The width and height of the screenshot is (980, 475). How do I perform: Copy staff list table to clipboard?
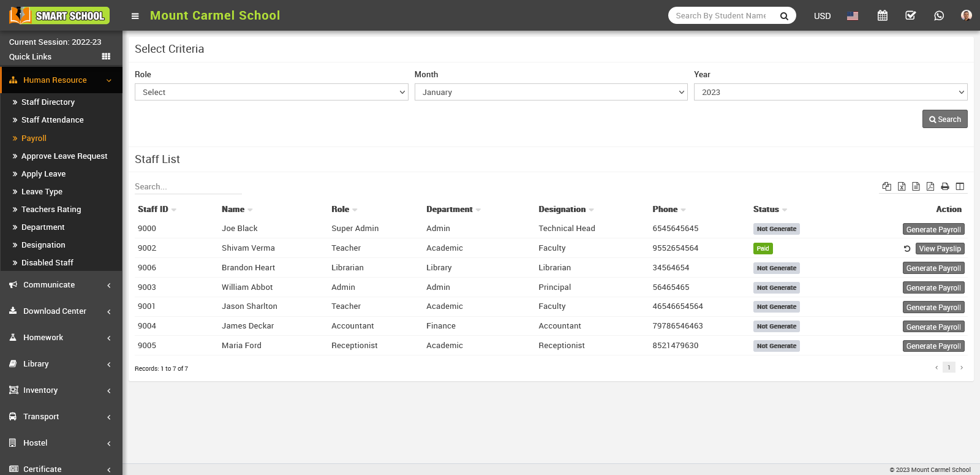pos(886,186)
